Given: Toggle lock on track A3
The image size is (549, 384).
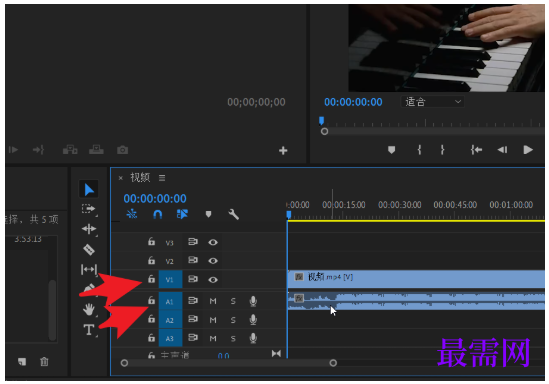Looking at the screenshot, I should pos(151,338).
